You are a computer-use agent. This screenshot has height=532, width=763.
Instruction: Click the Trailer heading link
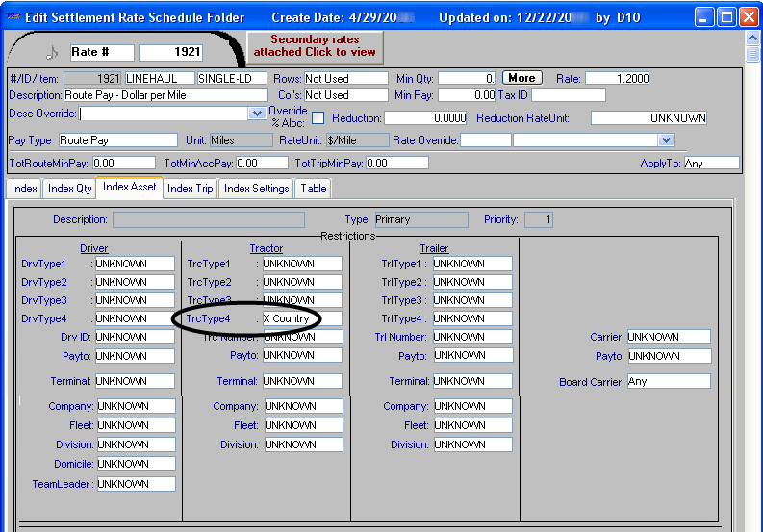pyautogui.click(x=434, y=248)
